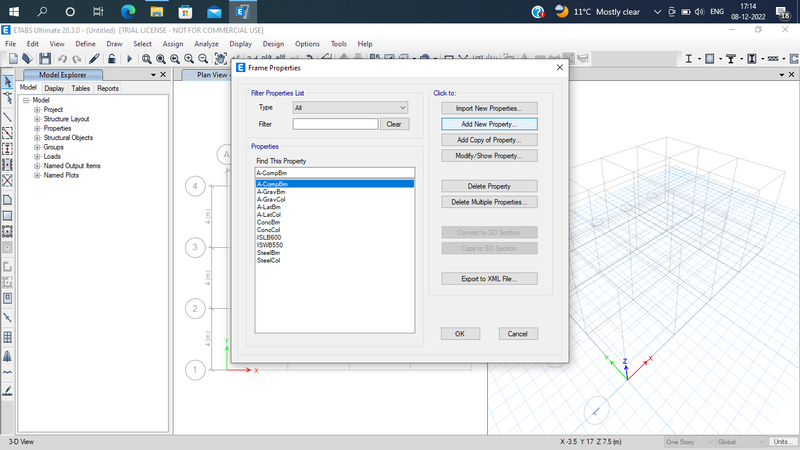The height and width of the screenshot is (450, 800).
Task: Open the Define menu
Action: (85, 44)
